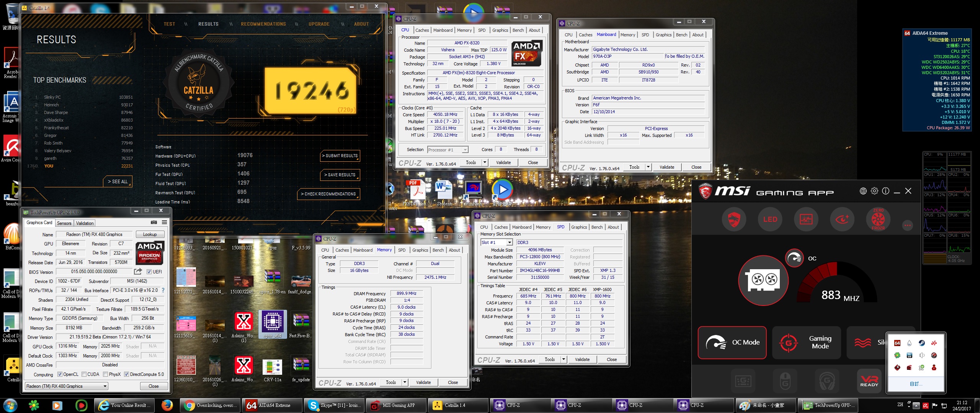Screen dimensions: 980x413
Task: Expand Tools dropdown arrow in CPU-Z Mainboard window
Action: (648, 167)
